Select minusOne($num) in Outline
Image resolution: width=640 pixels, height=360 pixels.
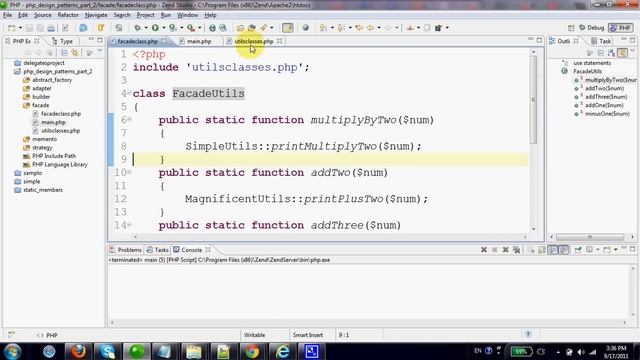[607, 114]
